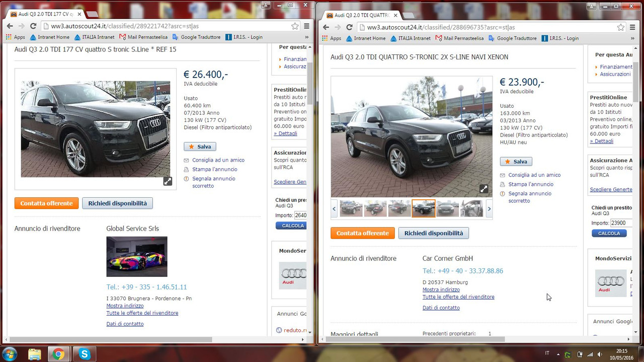Call Global Service phone number link
Image resolution: width=644 pixels, height=362 pixels.
[146, 287]
